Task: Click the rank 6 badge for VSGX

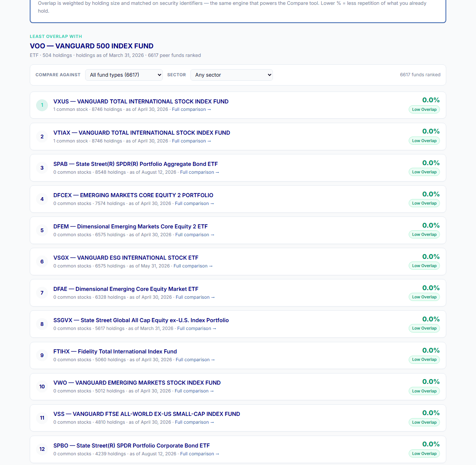Action: click(x=42, y=262)
